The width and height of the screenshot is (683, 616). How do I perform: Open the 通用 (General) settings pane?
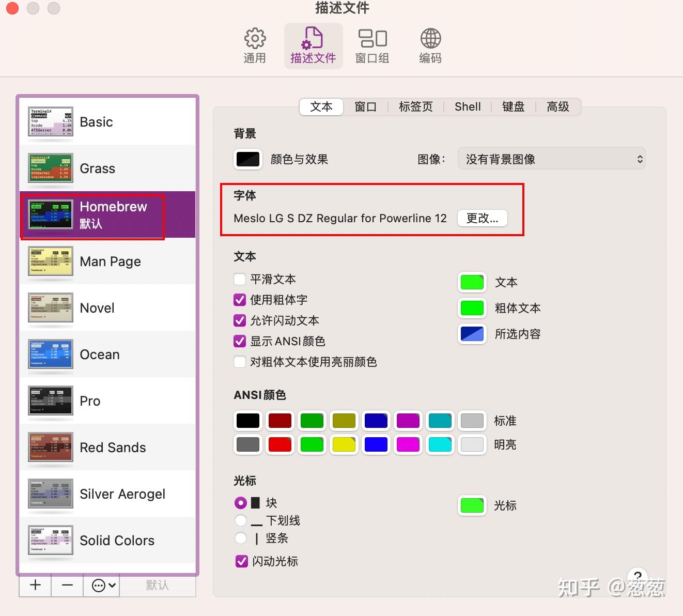[254, 44]
